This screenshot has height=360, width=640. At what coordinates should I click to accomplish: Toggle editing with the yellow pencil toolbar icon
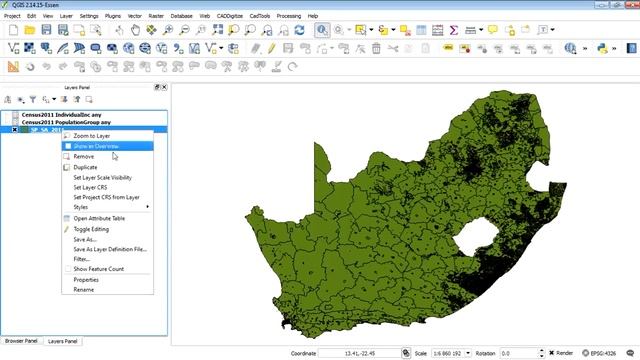pyautogui.click(x=271, y=48)
